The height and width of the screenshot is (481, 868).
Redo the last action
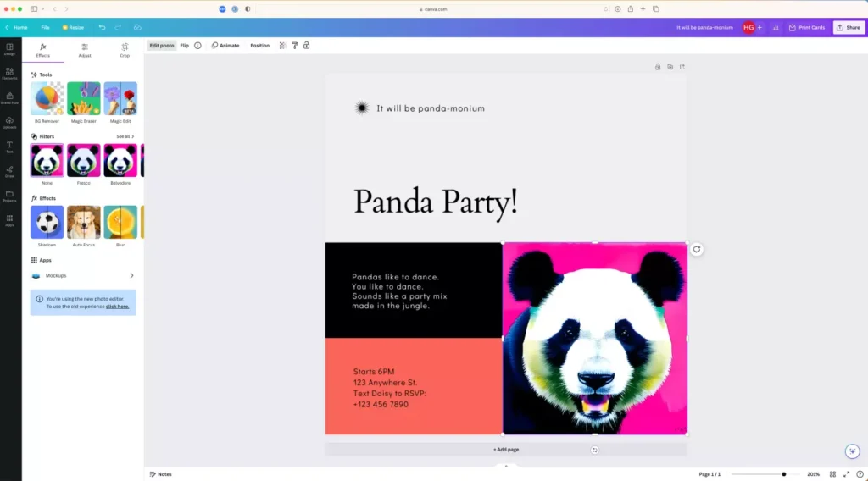[118, 27]
